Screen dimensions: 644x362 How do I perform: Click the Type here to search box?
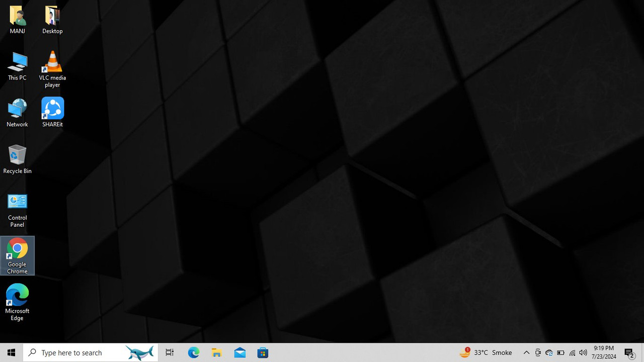91,352
